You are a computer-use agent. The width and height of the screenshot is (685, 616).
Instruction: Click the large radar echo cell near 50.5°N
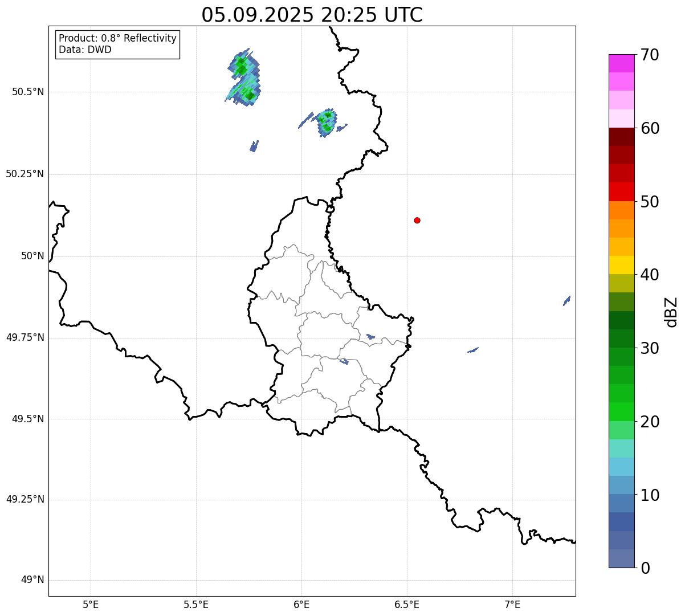(244, 79)
